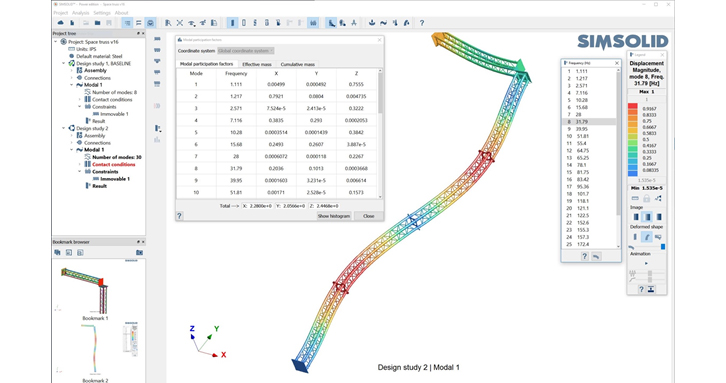Toggle the project tree view toolbar button

click(127, 23)
